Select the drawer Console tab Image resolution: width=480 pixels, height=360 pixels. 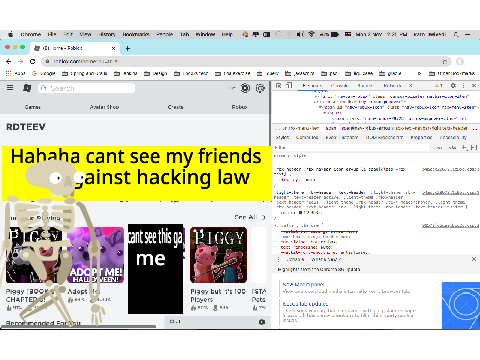[x=295, y=259]
